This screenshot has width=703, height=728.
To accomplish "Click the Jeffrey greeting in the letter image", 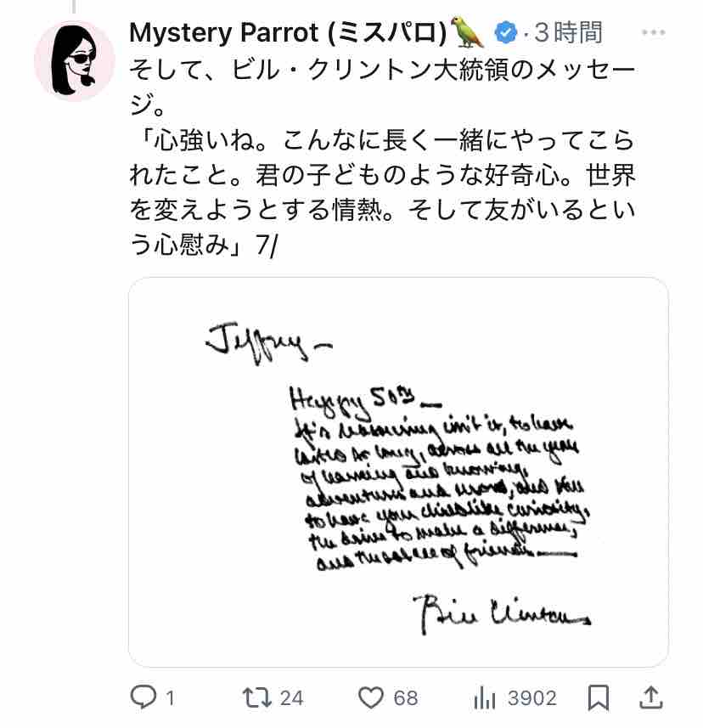I will pyautogui.click(x=269, y=343).
